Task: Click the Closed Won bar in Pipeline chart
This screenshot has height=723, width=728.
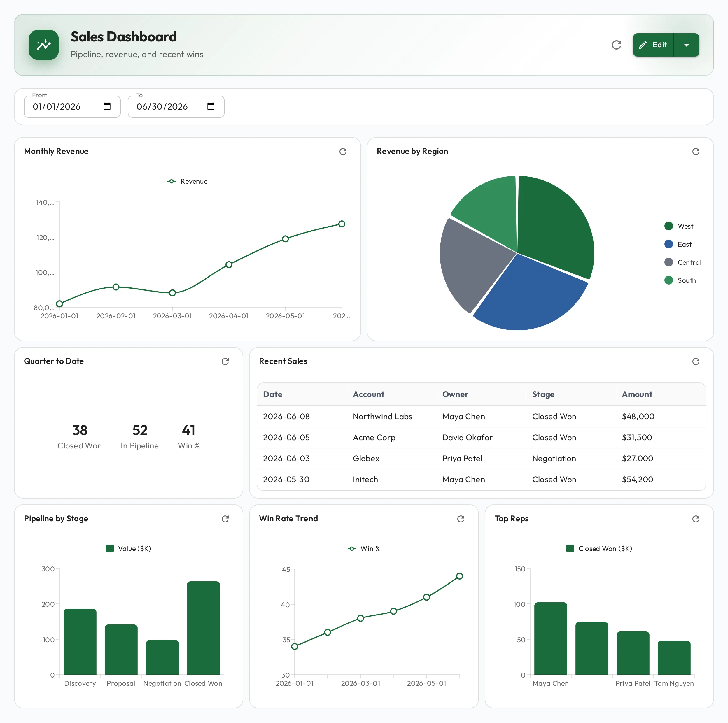Action: tap(204, 628)
